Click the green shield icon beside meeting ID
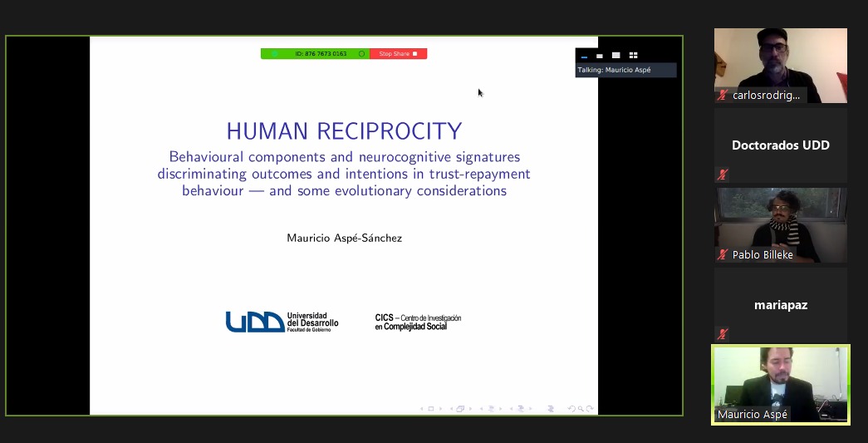The height and width of the screenshot is (443, 868). pos(273,54)
